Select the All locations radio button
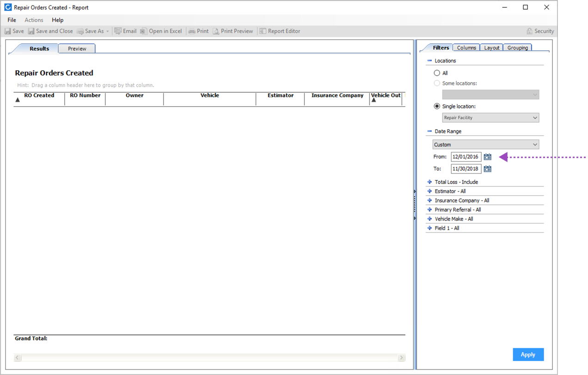Viewport: 588px width, 375px height. [437, 73]
